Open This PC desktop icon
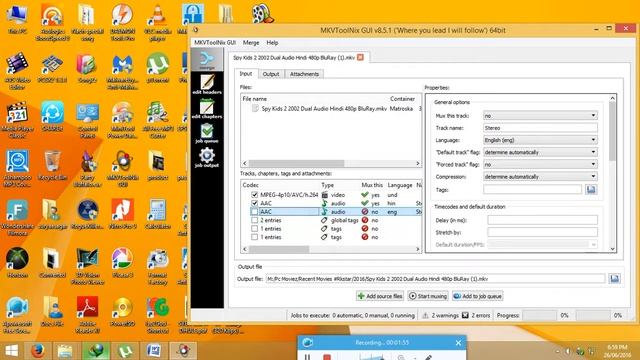This screenshot has height=360, width=640. [x=17, y=20]
